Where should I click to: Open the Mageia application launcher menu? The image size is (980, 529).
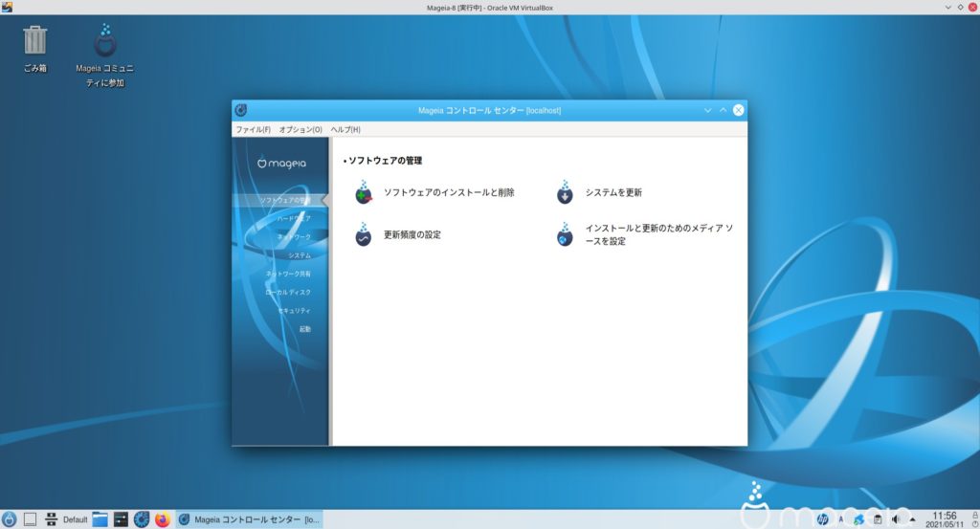click(x=10, y=519)
